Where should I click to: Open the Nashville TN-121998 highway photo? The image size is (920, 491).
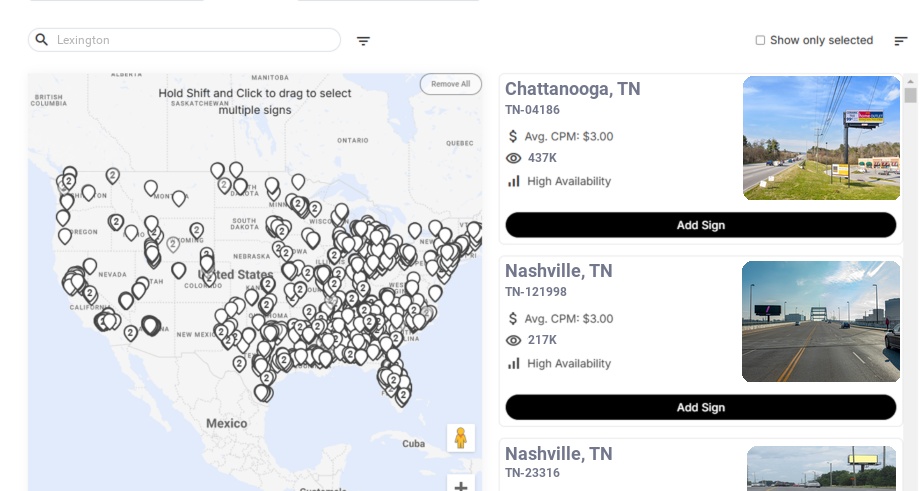tap(821, 321)
